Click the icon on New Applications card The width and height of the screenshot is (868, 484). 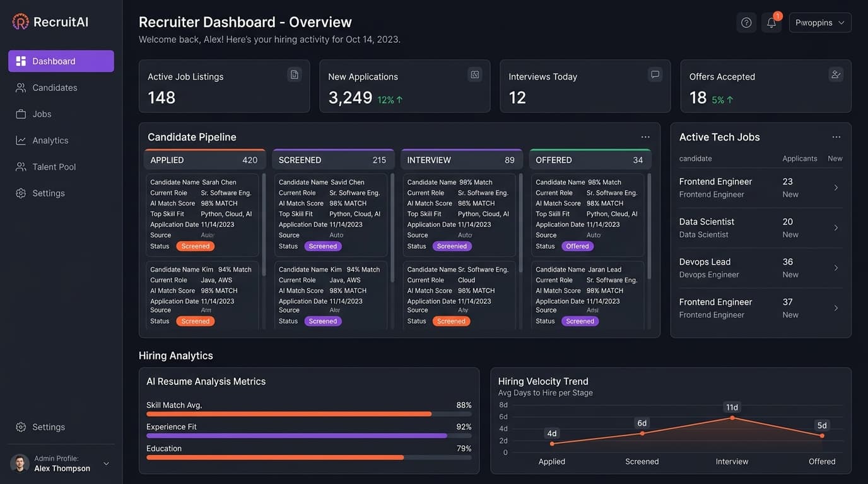tap(475, 74)
